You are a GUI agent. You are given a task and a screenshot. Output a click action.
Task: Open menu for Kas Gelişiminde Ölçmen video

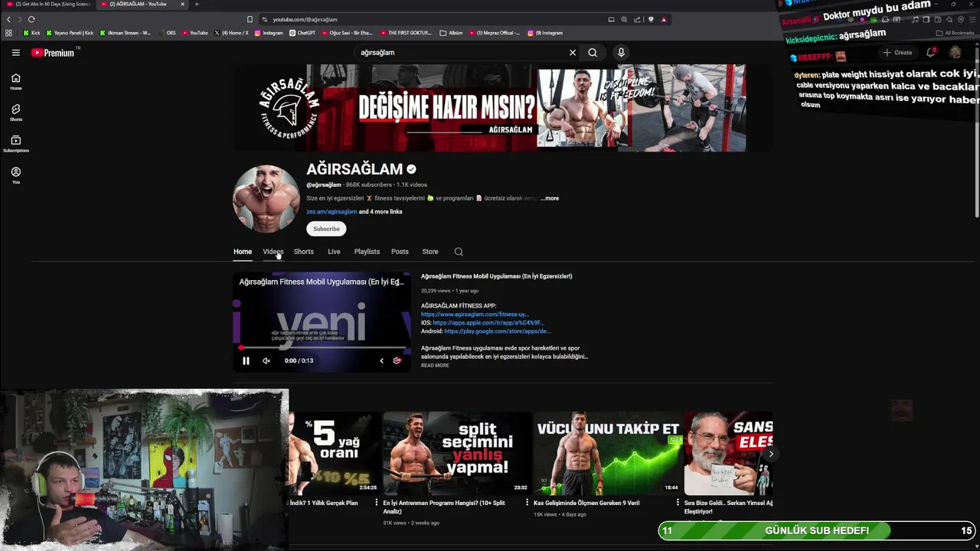pos(678,504)
